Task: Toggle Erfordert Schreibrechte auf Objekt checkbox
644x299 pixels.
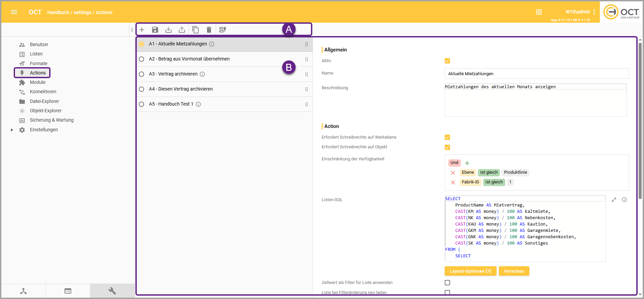Action: pos(447,147)
